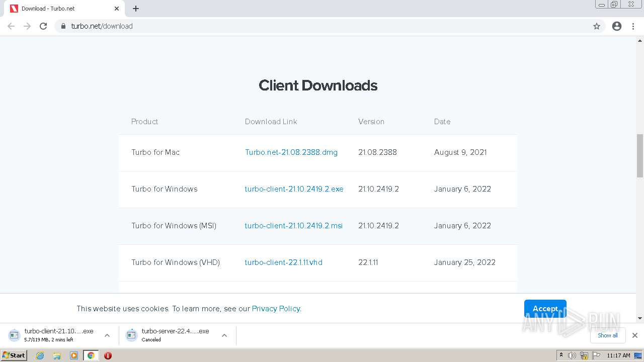Open the Windows Start menu
644x362 pixels.
tap(14, 355)
